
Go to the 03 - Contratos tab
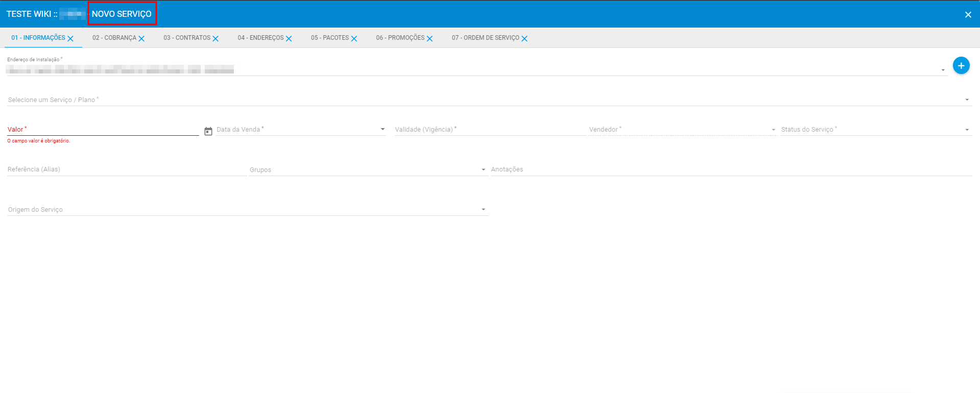pyautogui.click(x=187, y=38)
